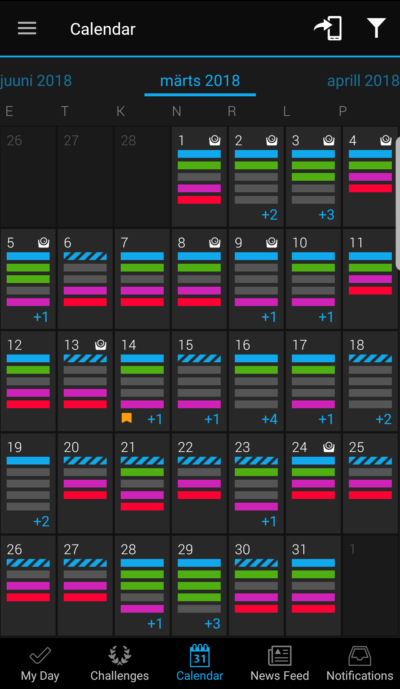400x689 pixels.
Task: Open My Day checkmark tab
Action: (40, 664)
